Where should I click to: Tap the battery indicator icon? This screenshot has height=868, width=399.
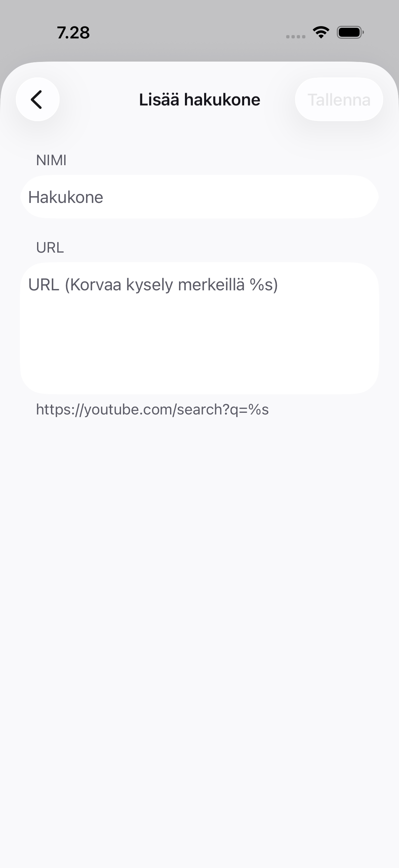click(x=350, y=32)
